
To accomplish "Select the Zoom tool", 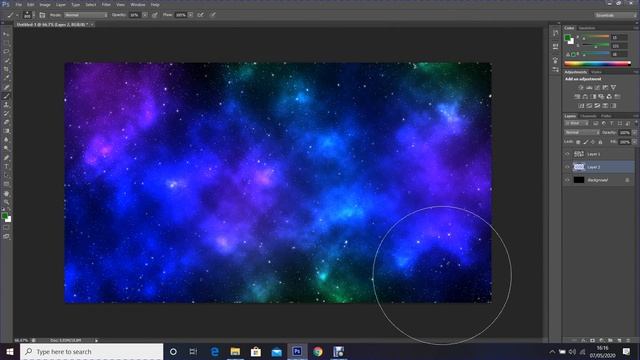I will tap(6, 202).
